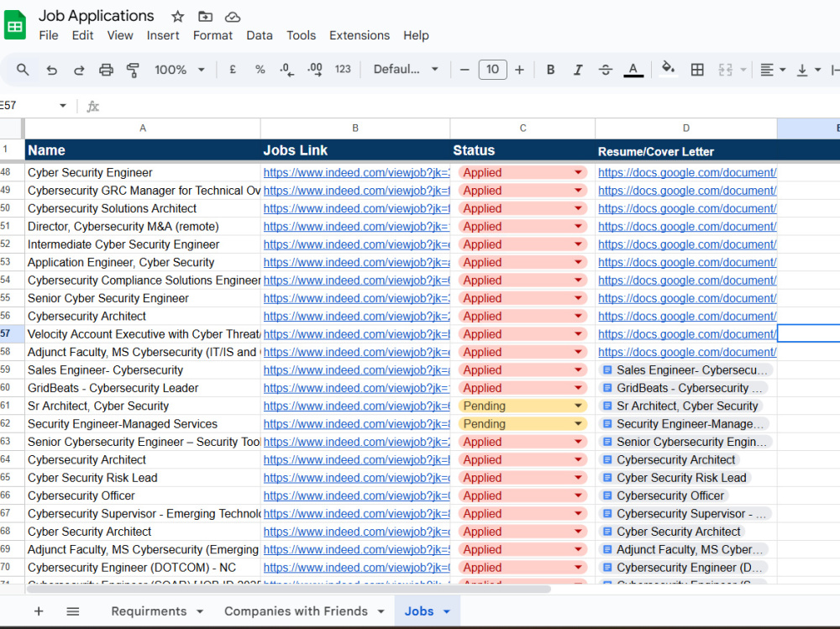Open more number formats 123
This screenshot has width=840, height=629.
coord(343,70)
